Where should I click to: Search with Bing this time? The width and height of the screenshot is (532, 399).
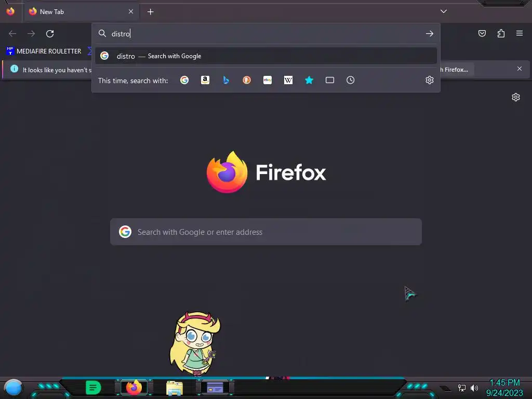(x=226, y=80)
